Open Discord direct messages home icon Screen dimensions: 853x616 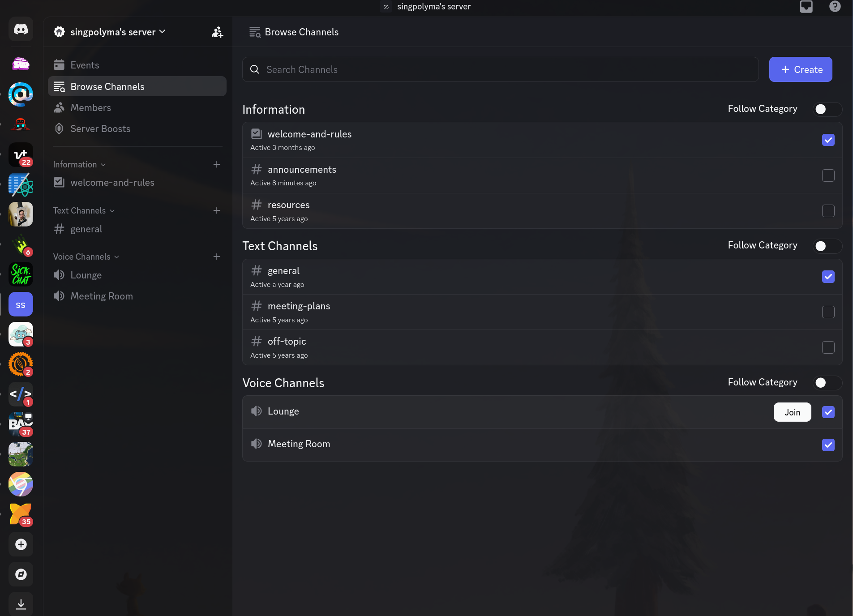click(x=21, y=30)
